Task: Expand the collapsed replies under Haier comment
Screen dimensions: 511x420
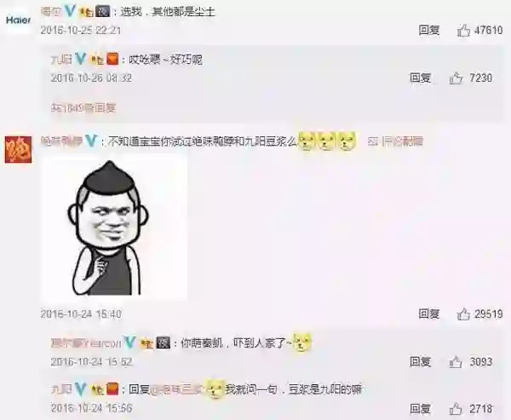Action: (x=83, y=107)
